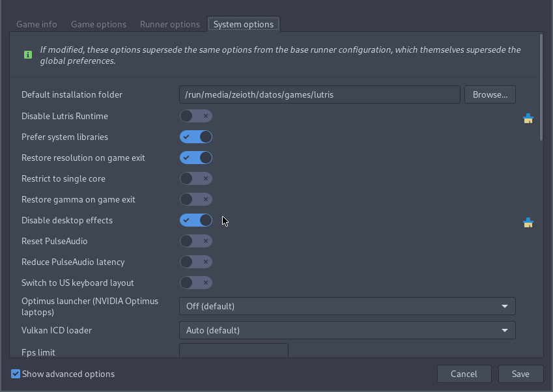Save the system options

pos(520,374)
